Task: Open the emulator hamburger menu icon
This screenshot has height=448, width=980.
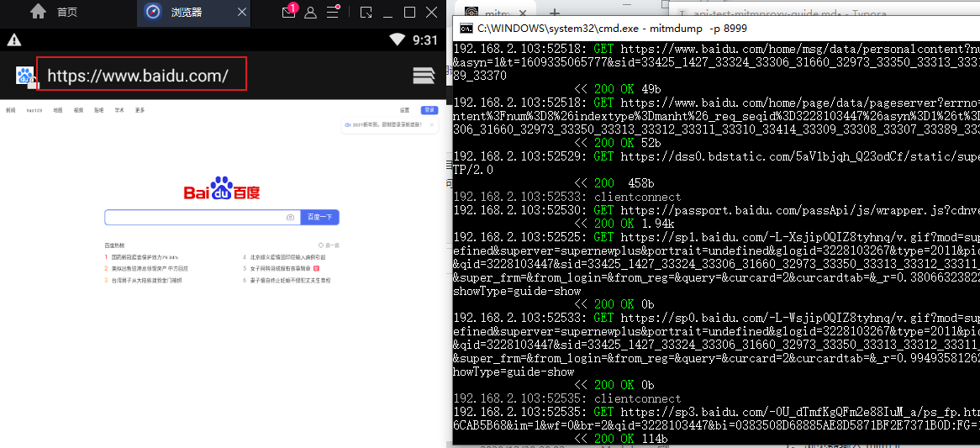Action: (x=333, y=13)
